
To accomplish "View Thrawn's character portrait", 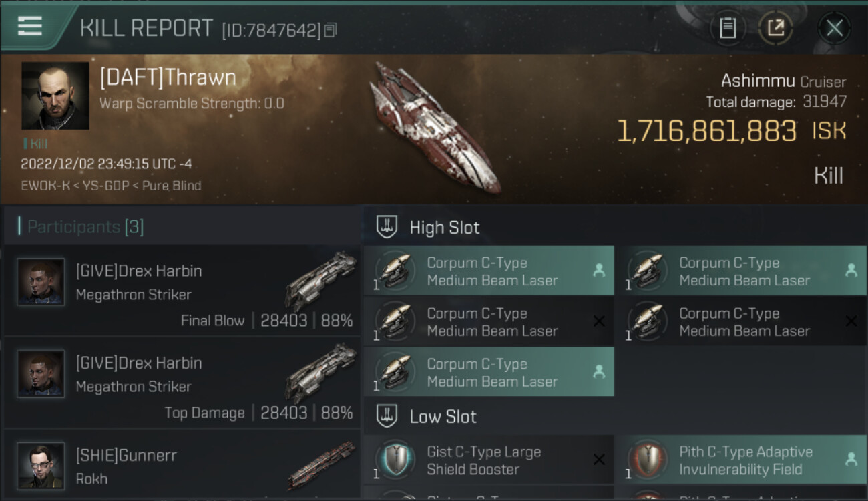I will click(55, 96).
